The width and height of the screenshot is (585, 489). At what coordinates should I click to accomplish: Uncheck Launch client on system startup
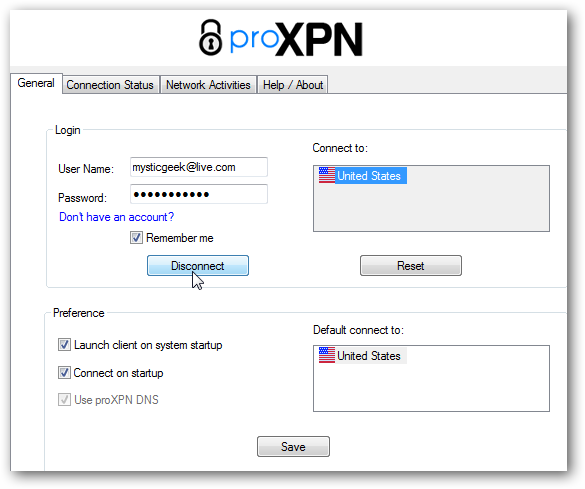pos(64,345)
